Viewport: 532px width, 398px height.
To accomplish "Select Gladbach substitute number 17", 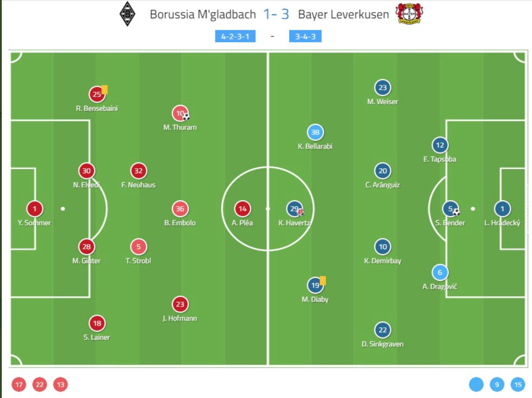I will point(19,385).
